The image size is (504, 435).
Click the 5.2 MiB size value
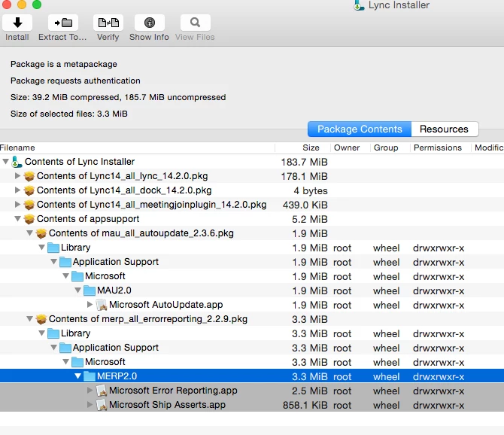[310, 219]
